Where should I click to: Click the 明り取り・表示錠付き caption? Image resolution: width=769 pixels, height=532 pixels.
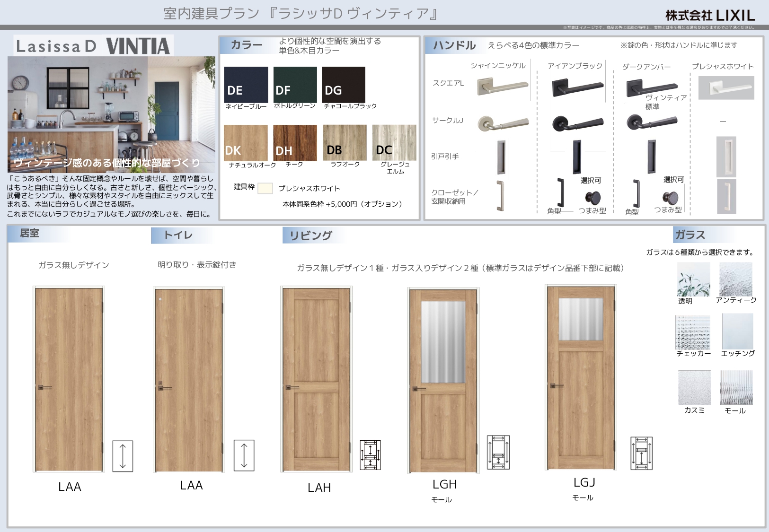point(197,265)
